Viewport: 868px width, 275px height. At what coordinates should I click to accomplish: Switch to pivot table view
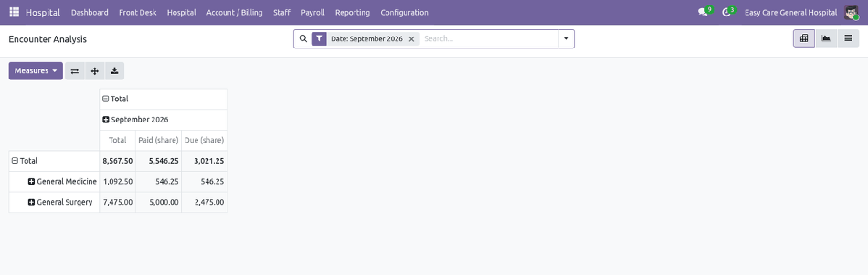804,38
